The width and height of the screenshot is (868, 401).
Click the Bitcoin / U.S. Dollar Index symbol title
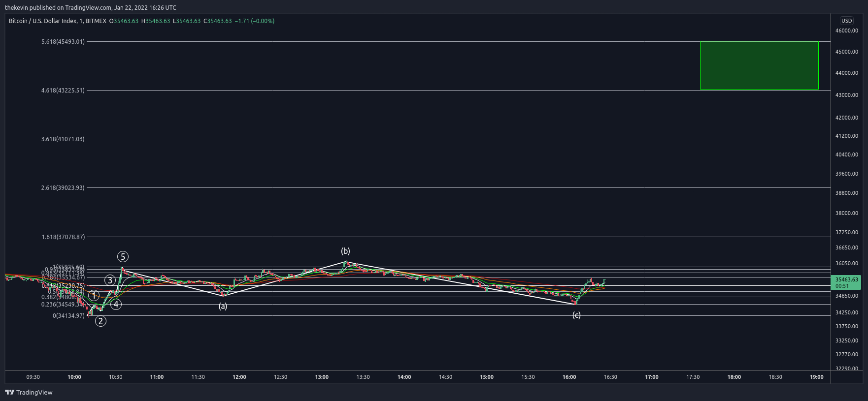[x=43, y=21]
